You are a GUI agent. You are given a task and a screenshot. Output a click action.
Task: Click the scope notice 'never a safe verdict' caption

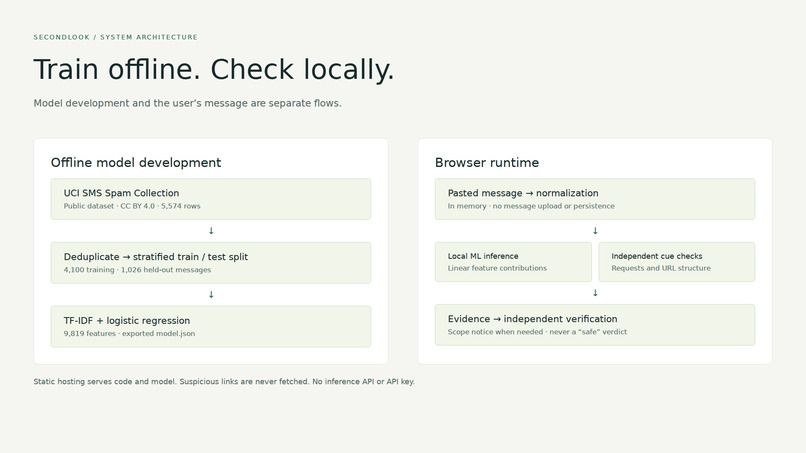coord(537,332)
